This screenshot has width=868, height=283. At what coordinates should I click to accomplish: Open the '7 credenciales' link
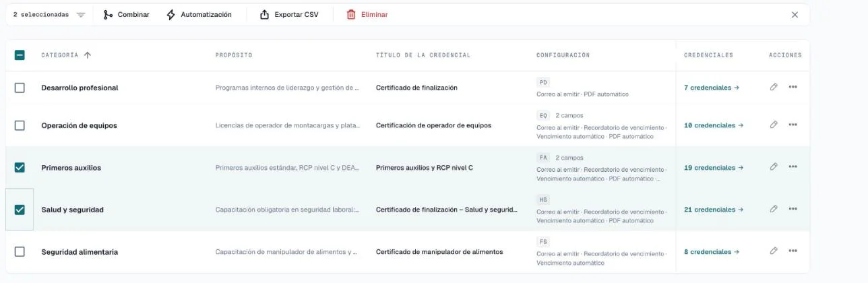[712, 88]
